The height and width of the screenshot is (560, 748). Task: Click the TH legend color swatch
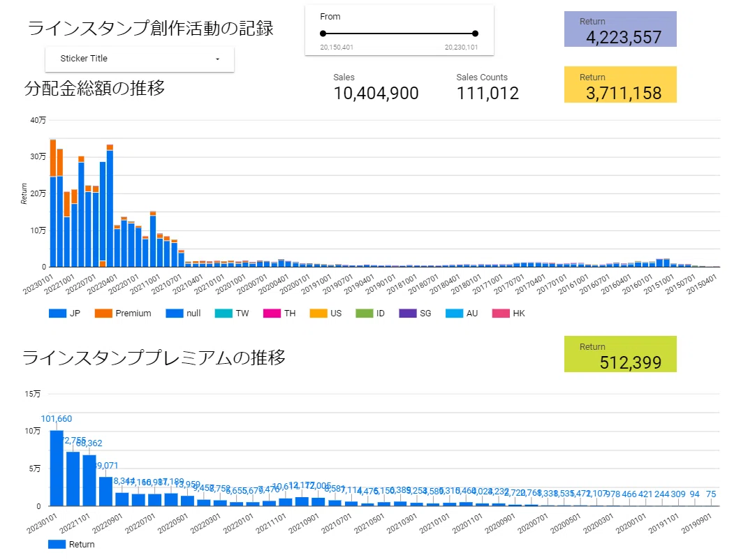pyautogui.click(x=272, y=314)
